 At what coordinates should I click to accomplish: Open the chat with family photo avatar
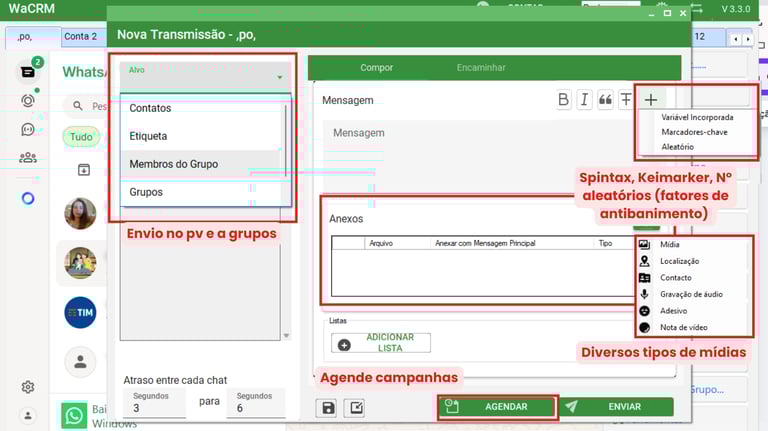80,263
